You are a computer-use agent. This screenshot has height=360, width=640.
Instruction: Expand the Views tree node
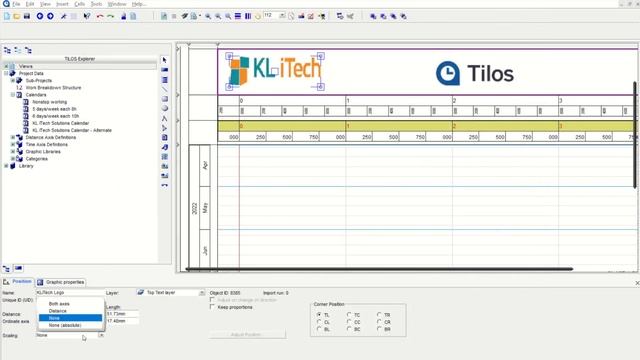6,66
